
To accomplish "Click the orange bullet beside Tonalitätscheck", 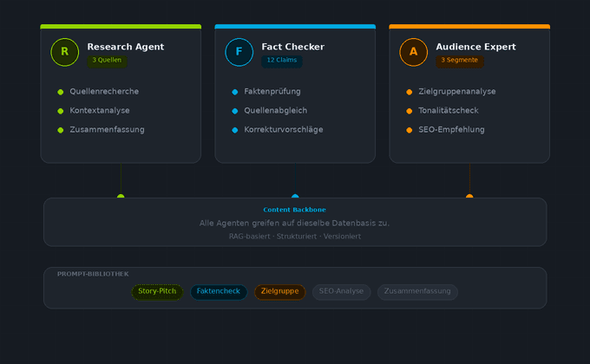I will click(x=409, y=111).
